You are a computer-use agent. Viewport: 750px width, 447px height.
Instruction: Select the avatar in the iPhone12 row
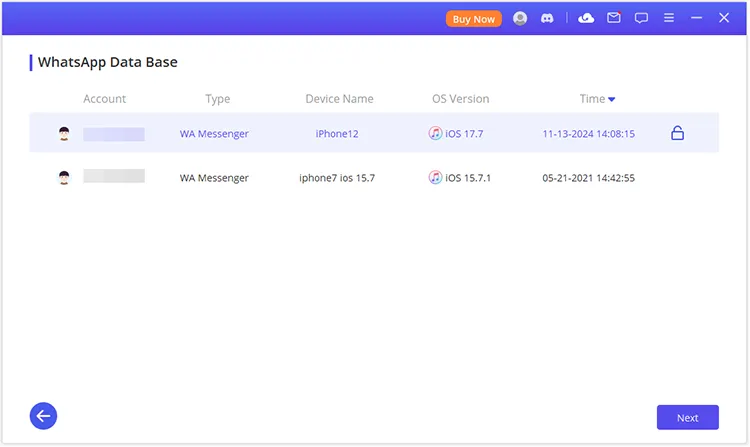(x=64, y=133)
